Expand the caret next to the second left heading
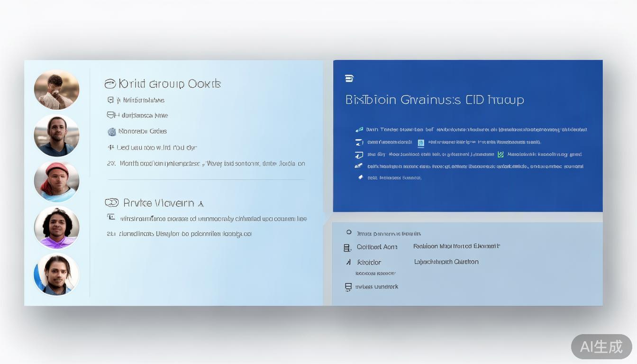The width and height of the screenshot is (637, 364). (201, 204)
